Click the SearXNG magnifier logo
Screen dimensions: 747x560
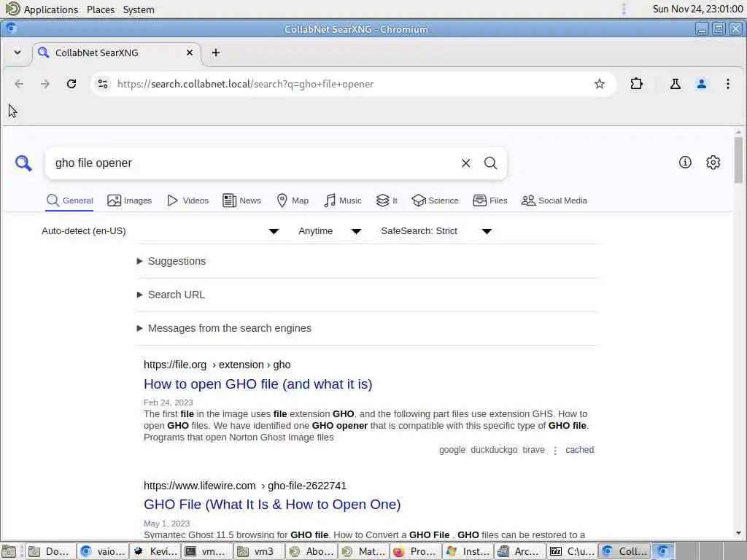click(23, 163)
